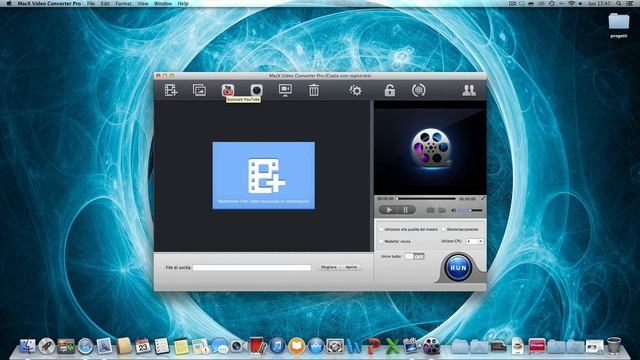Screen dimensions: 640x360
Task: Click the preview playback progress bar
Action: coord(426,198)
